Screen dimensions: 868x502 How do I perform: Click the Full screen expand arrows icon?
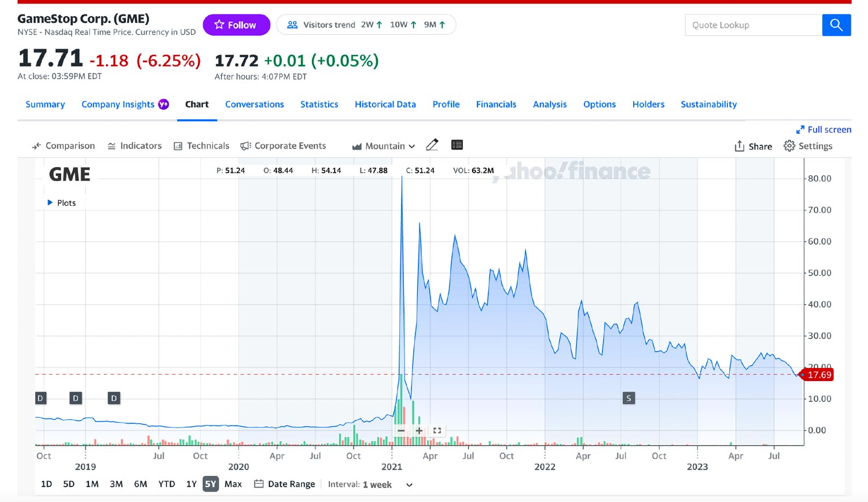pyautogui.click(x=800, y=130)
